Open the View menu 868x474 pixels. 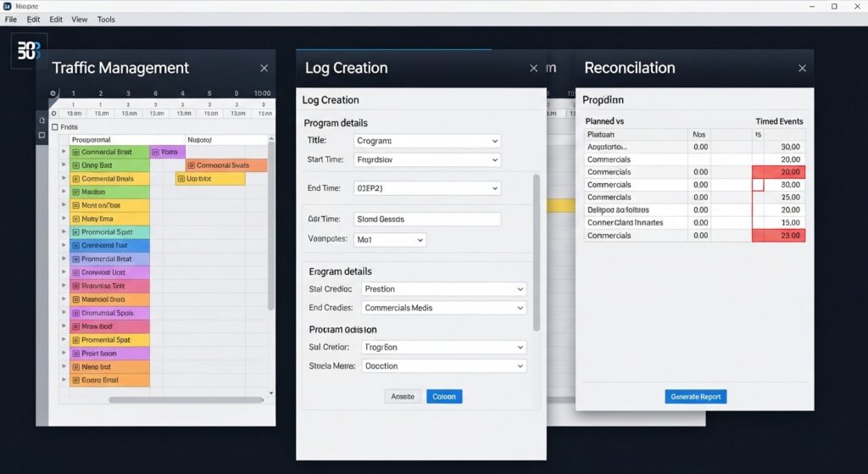(79, 20)
